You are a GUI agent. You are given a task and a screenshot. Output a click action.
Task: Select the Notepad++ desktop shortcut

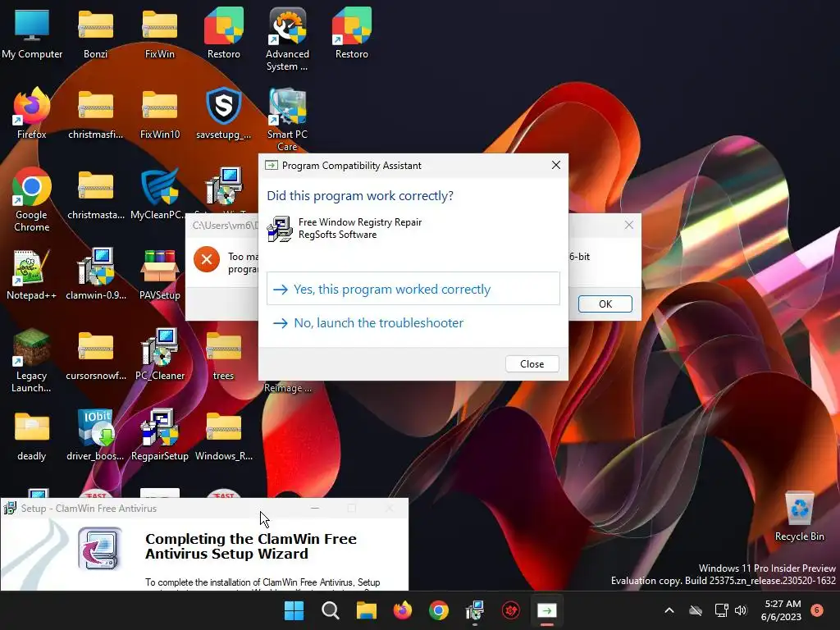(32, 274)
